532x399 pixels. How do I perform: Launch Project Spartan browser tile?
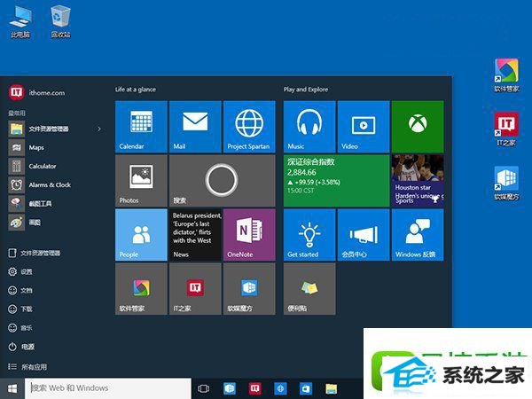click(x=249, y=127)
